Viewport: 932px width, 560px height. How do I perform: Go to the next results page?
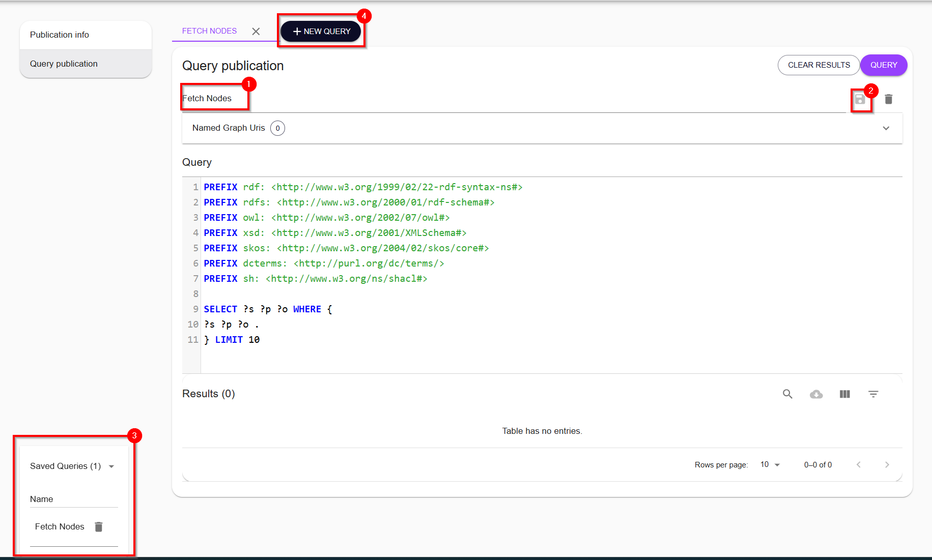pos(887,464)
